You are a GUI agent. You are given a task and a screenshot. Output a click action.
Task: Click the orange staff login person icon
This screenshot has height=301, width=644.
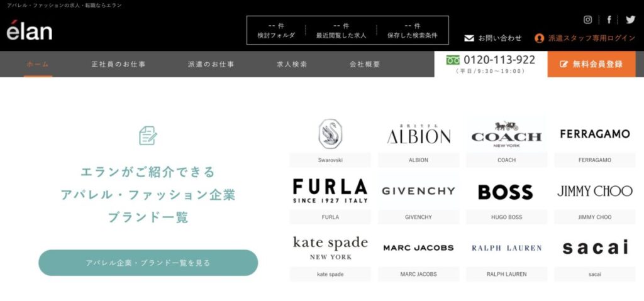coord(539,38)
